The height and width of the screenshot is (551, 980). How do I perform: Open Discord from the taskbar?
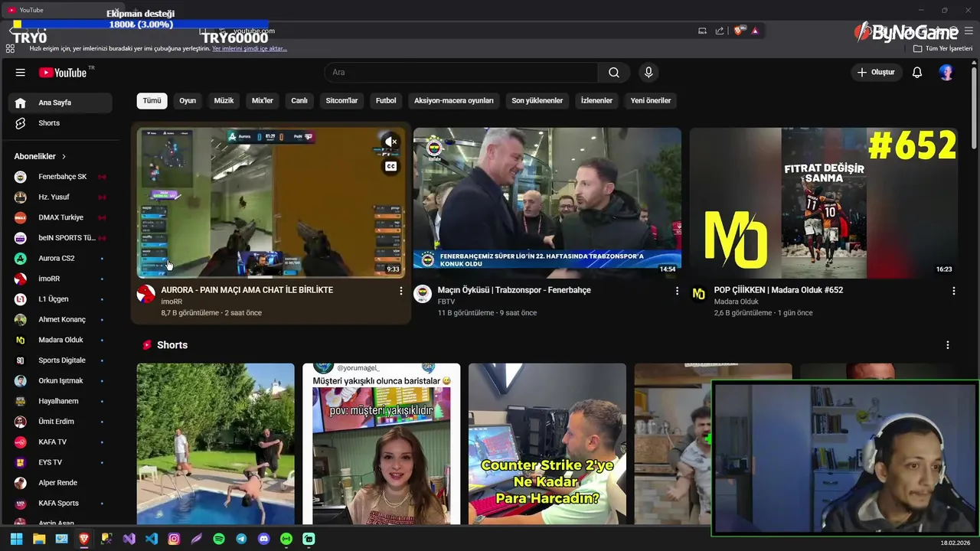tap(264, 539)
